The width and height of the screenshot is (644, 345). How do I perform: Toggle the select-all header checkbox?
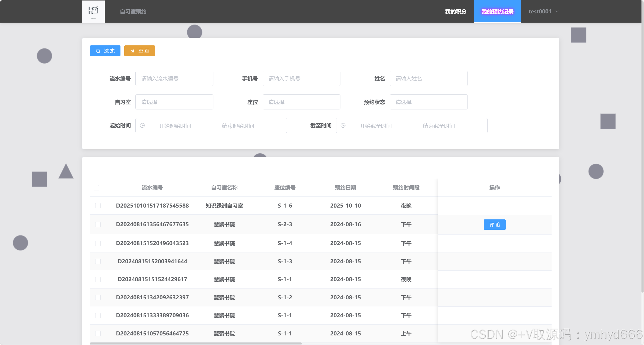[96, 188]
